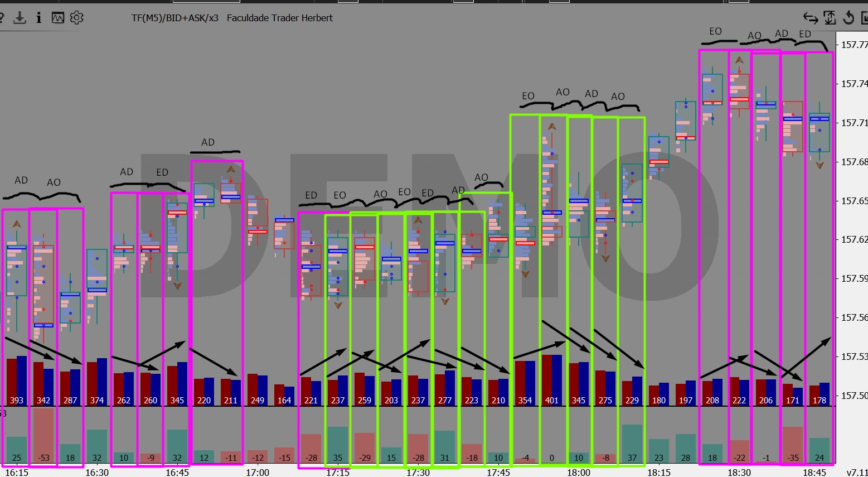868x477 pixels.
Task: Click the 157.53 price label
Action: click(854, 356)
